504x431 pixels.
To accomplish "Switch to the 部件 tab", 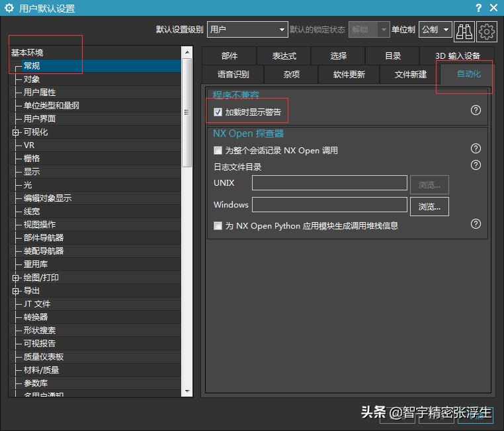I will [x=229, y=56].
